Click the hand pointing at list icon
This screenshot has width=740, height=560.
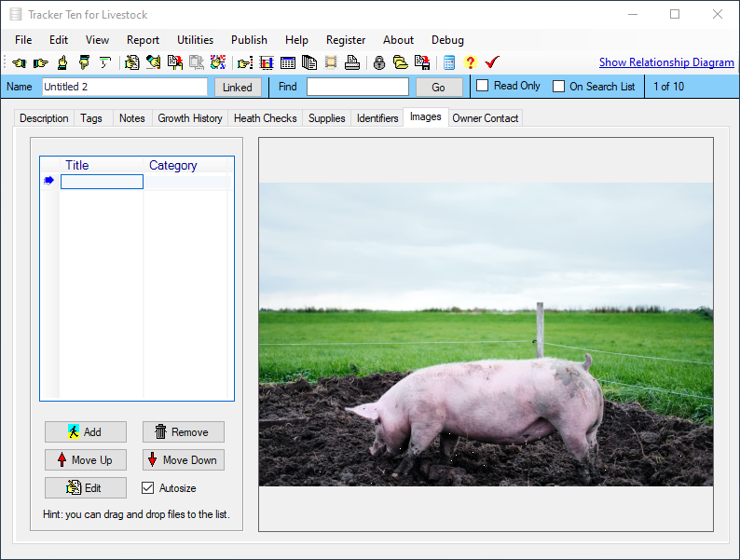[x=245, y=62]
